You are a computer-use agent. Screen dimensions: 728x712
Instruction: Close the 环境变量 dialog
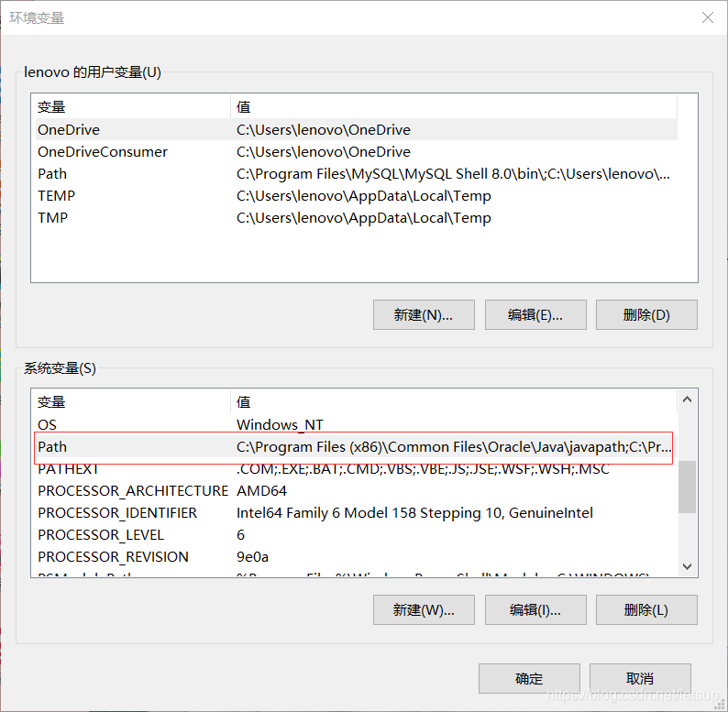[x=708, y=17]
